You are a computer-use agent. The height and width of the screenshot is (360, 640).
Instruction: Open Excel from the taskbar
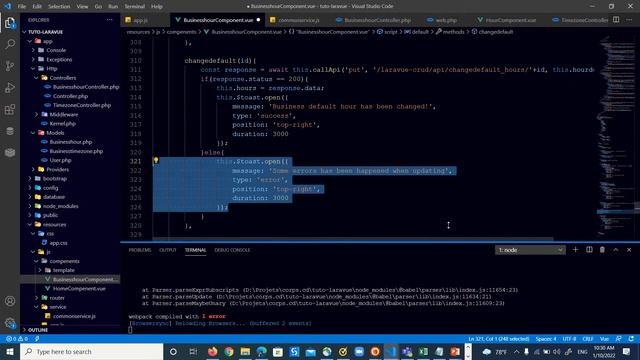click(423, 351)
